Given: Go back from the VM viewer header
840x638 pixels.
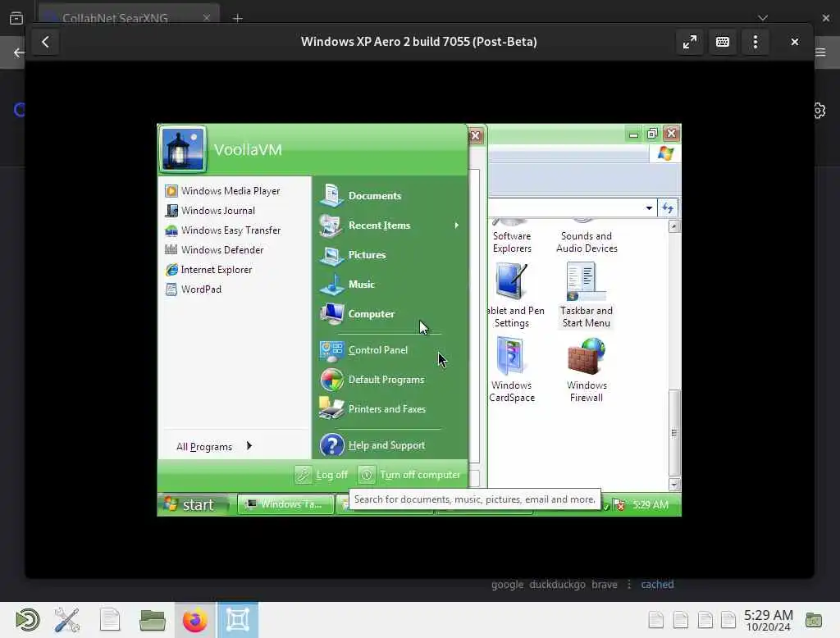Looking at the screenshot, I should tap(46, 42).
